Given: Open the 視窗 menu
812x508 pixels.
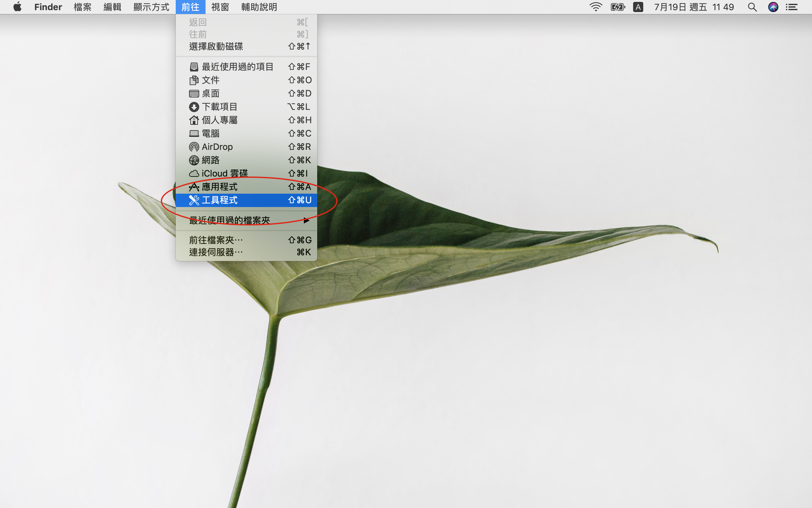Looking at the screenshot, I should click(220, 7).
